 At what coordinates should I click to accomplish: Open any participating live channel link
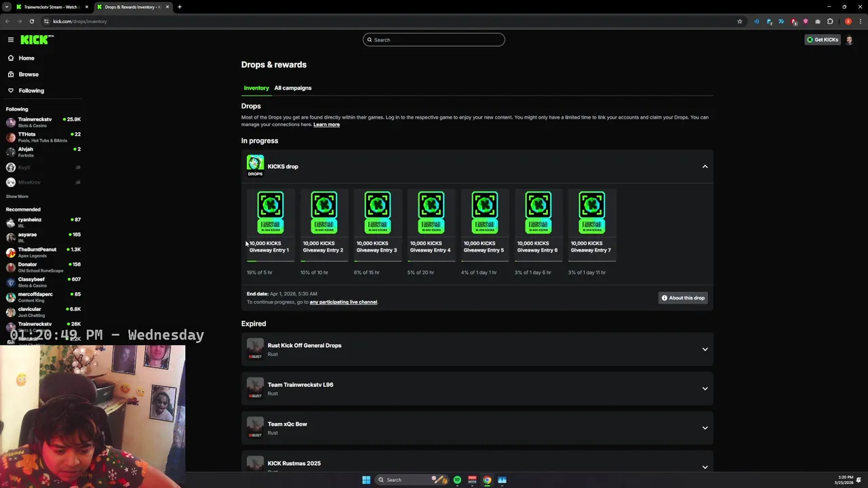pos(343,302)
